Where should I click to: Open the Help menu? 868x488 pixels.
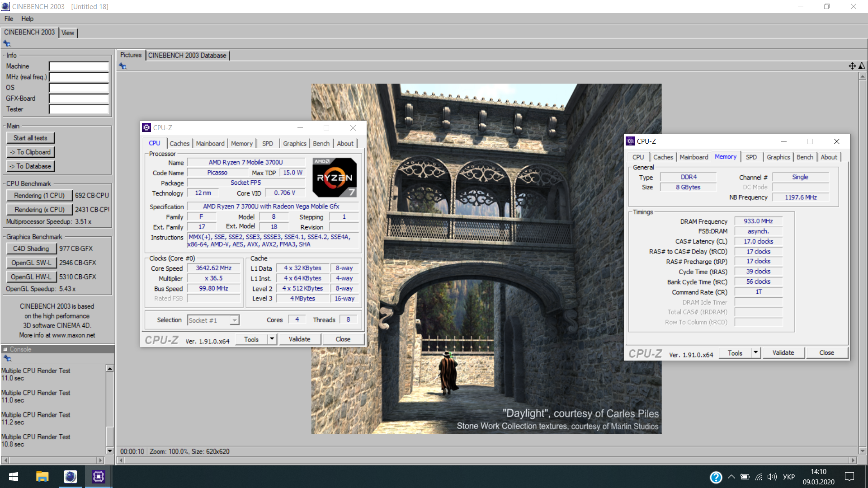pyautogui.click(x=27, y=19)
